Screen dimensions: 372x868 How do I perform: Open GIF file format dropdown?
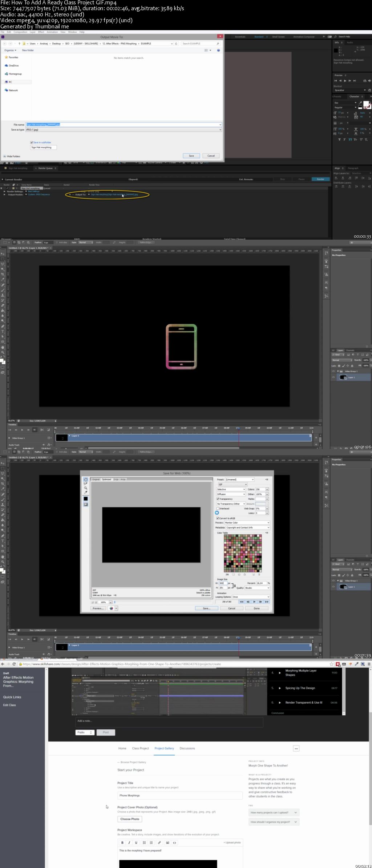[x=232, y=484]
